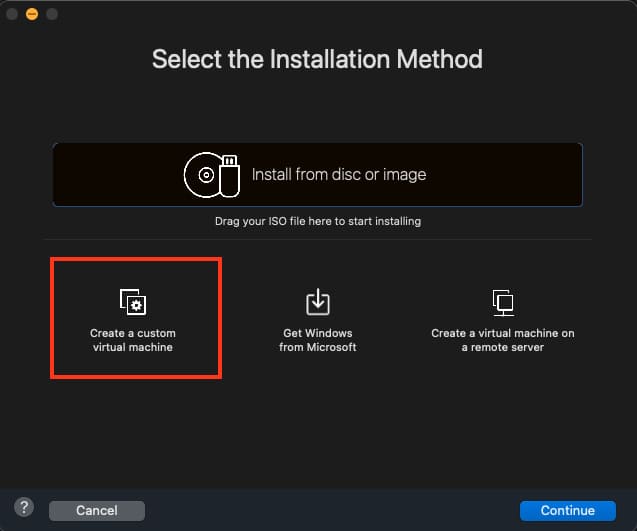Viewport: 637px width, 531px height.
Task: Click "Drag your ISO file here" hint text
Action: [x=317, y=221]
